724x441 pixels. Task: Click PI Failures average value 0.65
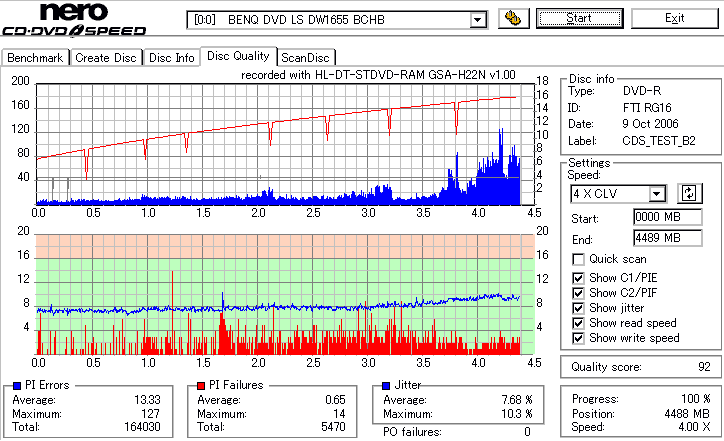click(x=335, y=399)
